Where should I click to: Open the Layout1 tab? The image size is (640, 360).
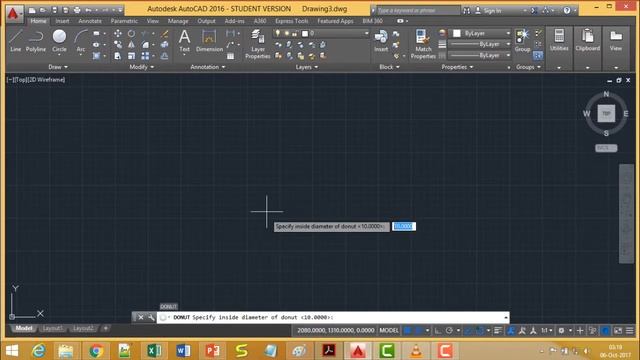[x=52, y=328]
